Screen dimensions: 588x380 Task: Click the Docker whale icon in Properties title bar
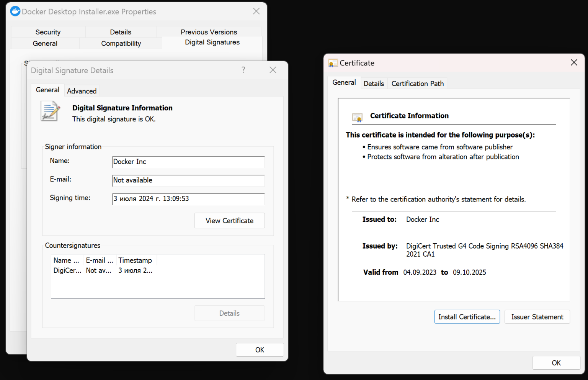pyautogui.click(x=15, y=11)
